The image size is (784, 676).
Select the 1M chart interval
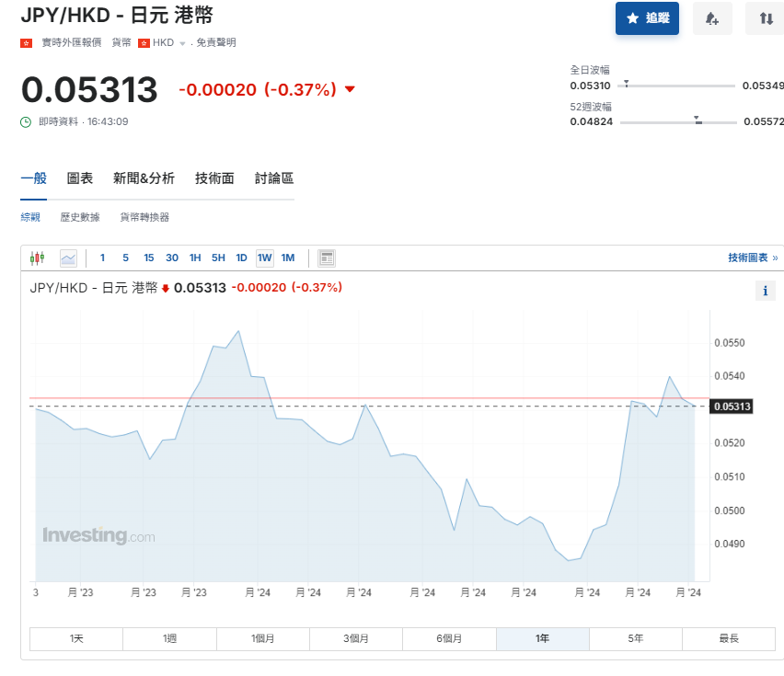(288, 258)
